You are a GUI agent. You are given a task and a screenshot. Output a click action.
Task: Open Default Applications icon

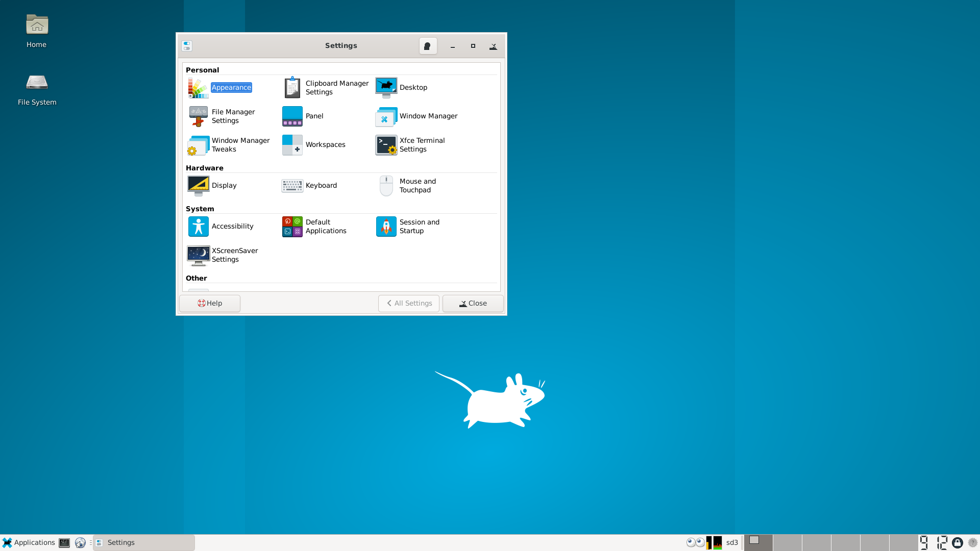[x=292, y=227]
